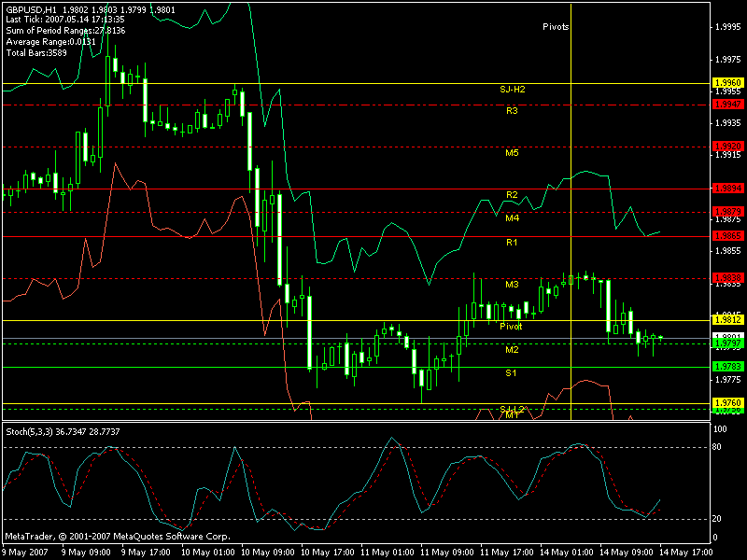Select the R3 resistance label
Image resolution: width=747 pixels, height=560 pixels.
512,111
